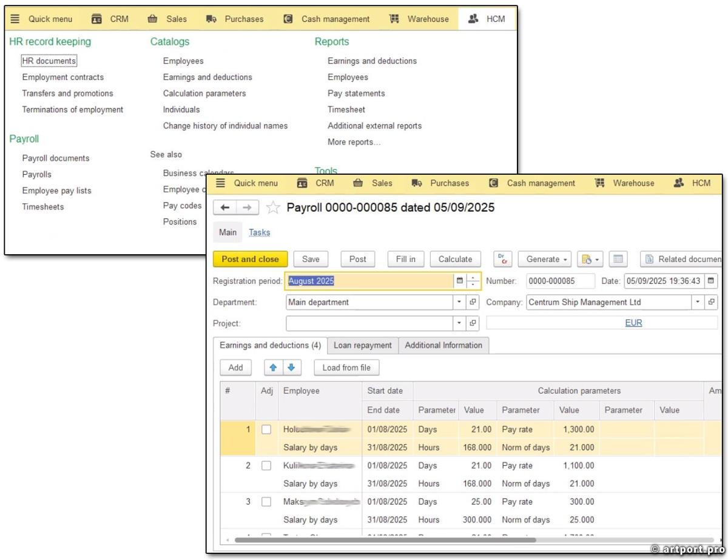This screenshot has height=560, width=728.
Task: Move row down with blue down arrow
Action: pyautogui.click(x=291, y=367)
